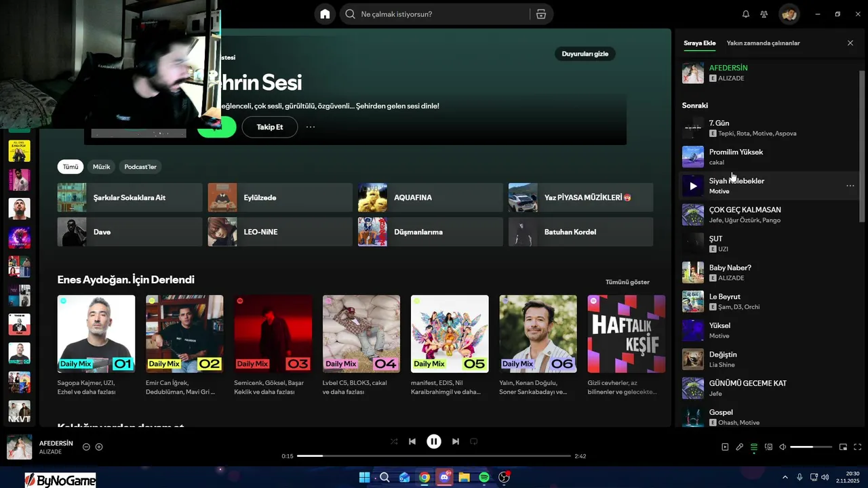Adjust the volume slider
The width and height of the screenshot is (868, 488).
point(811,447)
